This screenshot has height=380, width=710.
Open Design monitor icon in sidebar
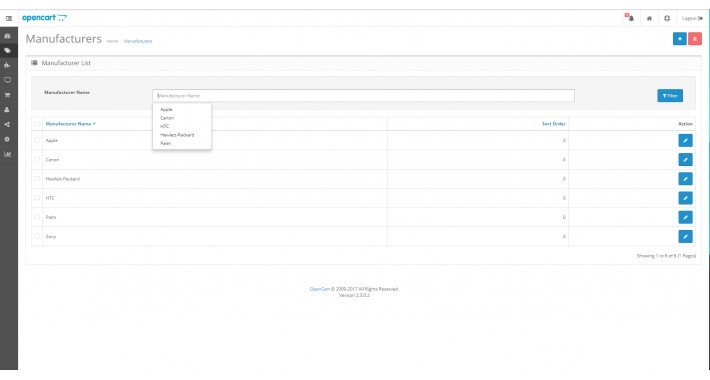[x=7, y=80]
